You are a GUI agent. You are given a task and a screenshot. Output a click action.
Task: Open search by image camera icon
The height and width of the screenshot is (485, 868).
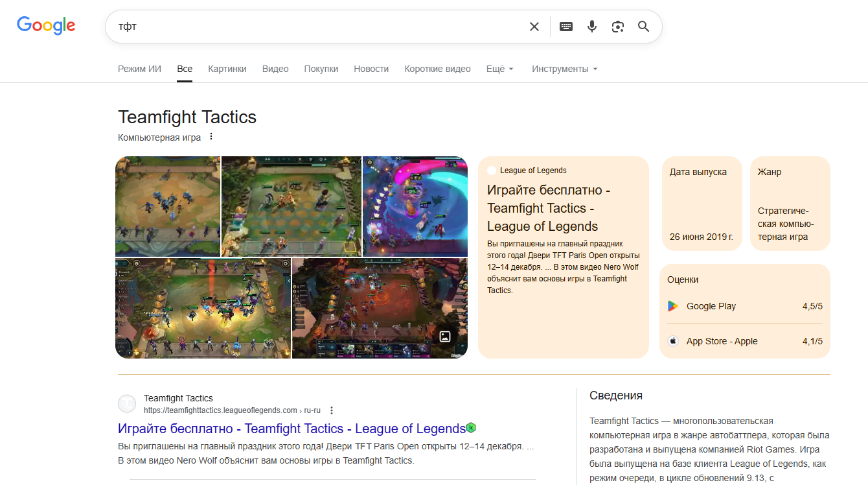618,27
